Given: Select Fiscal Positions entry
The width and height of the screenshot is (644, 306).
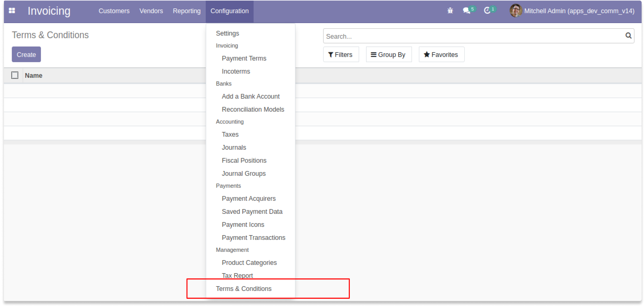Looking at the screenshot, I should coord(244,160).
